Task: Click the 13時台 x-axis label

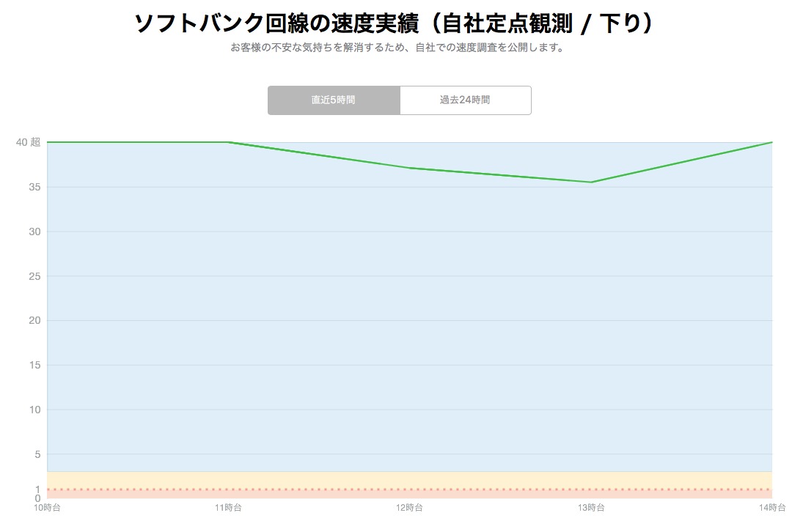Action: click(x=591, y=507)
